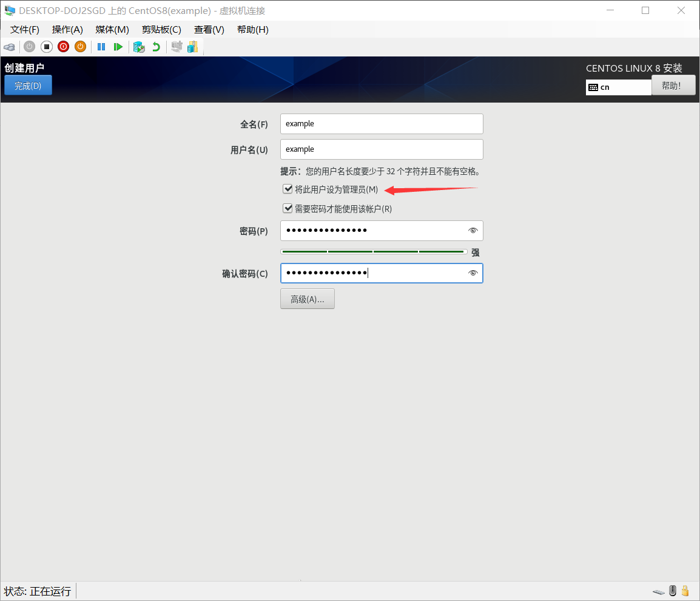Open the 查看(V) menu

[209, 30]
